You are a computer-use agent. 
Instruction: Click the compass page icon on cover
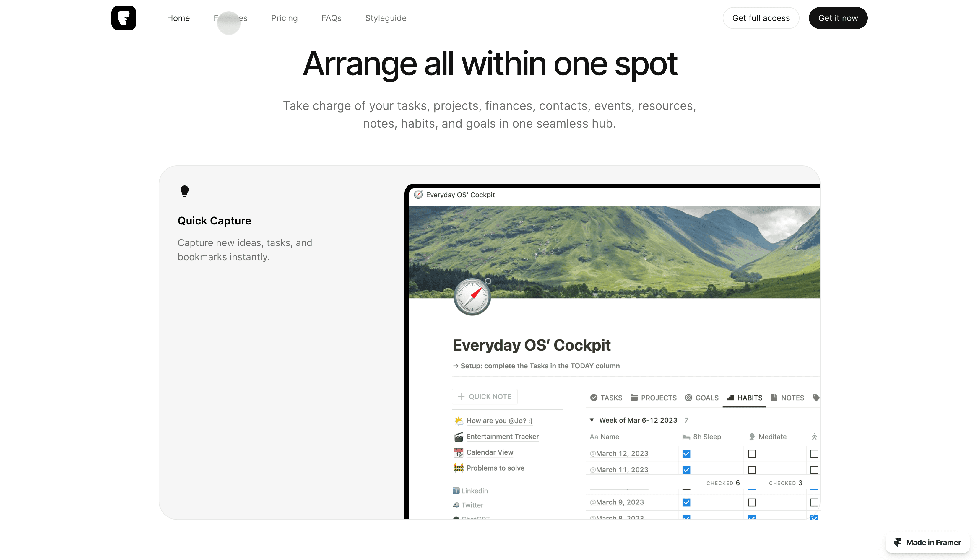tap(472, 297)
